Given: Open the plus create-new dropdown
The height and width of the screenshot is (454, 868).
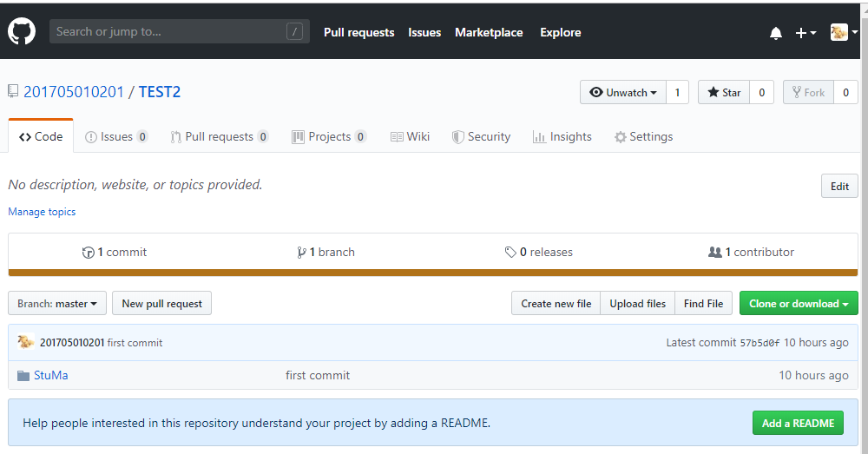Looking at the screenshot, I should click(x=806, y=33).
